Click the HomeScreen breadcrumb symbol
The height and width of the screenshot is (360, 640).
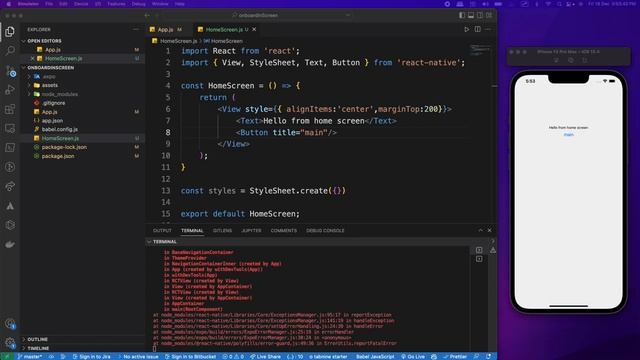click(x=223, y=41)
